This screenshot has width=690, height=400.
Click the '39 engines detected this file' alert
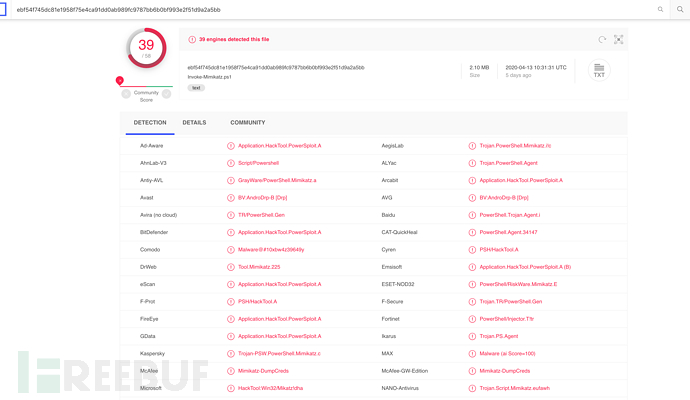click(234, 39)
